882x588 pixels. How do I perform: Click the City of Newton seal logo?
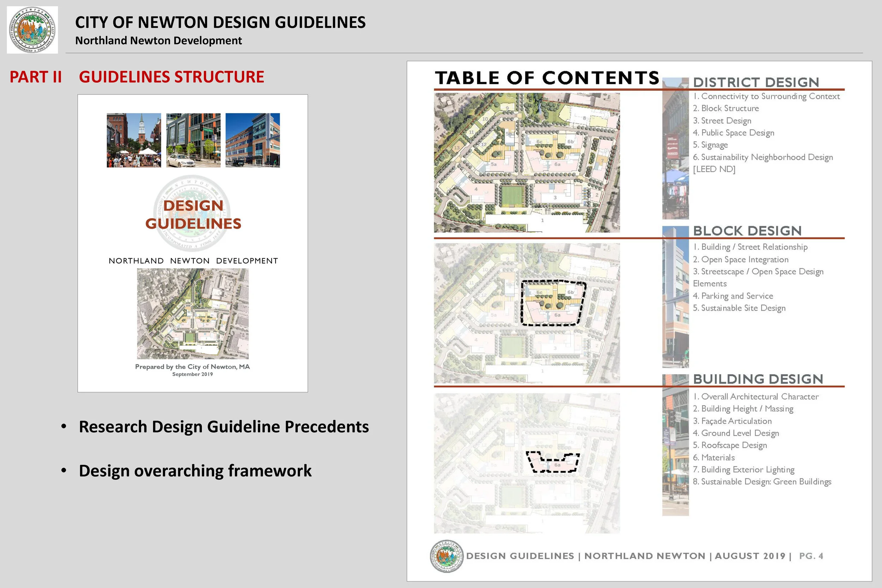(32, 30)
